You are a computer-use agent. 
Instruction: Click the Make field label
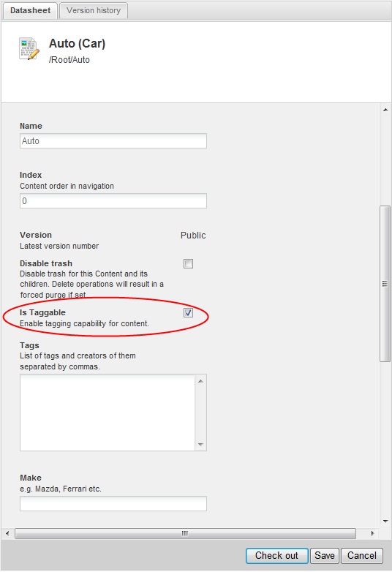point(31,478)
